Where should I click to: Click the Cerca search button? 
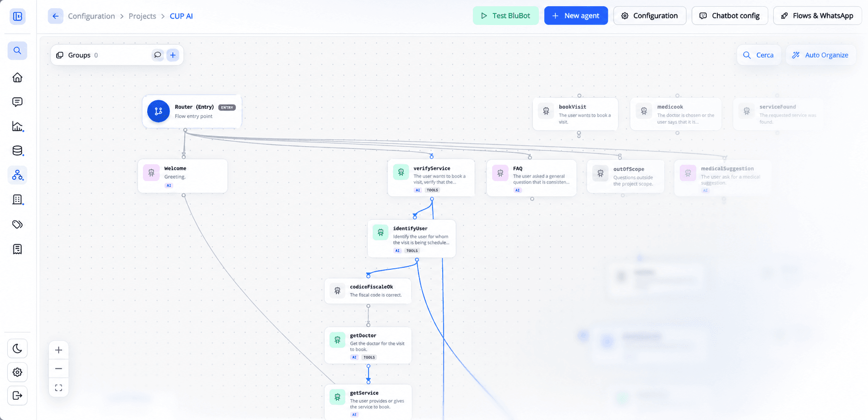pyautogui.click(x=758, y=55)
